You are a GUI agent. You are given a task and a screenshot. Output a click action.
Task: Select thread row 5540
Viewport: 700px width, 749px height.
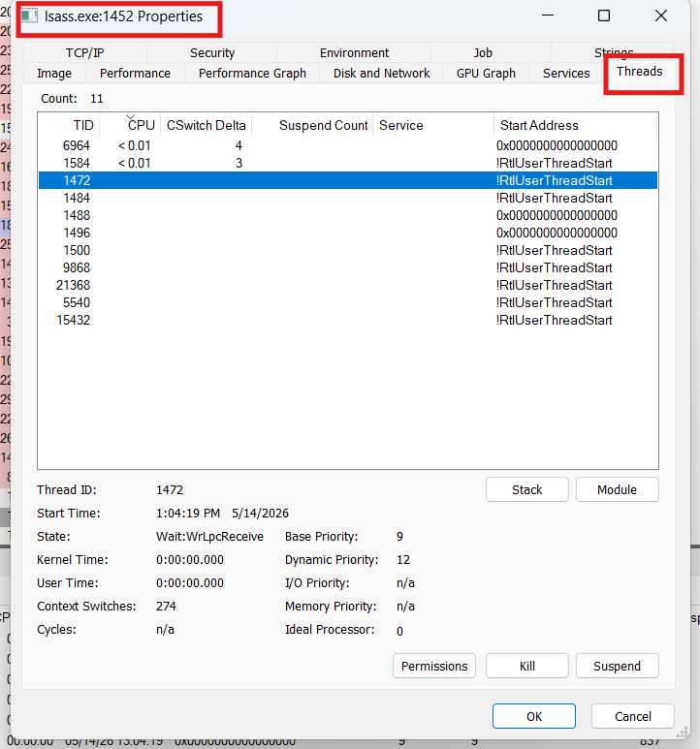[348, 303]
